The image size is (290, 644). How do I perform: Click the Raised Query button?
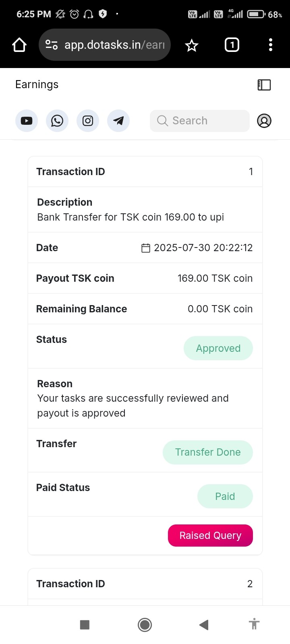(x=210, y=535)
